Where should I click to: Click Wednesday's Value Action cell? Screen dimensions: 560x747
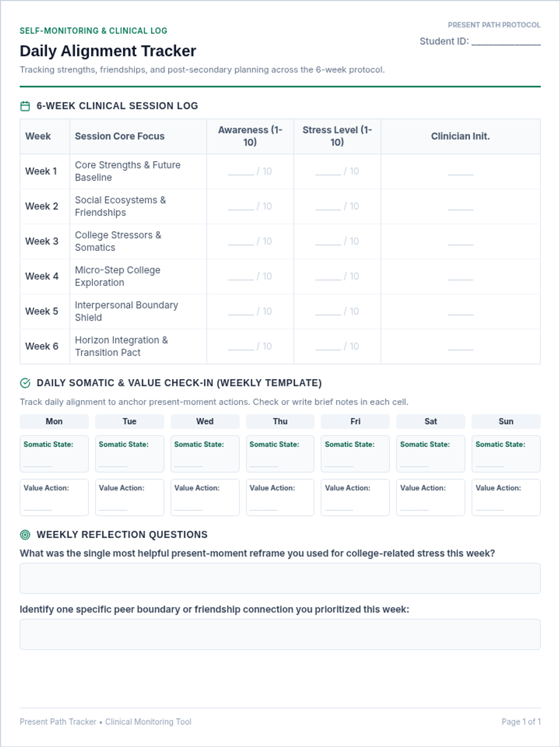(x=205, y=497)
